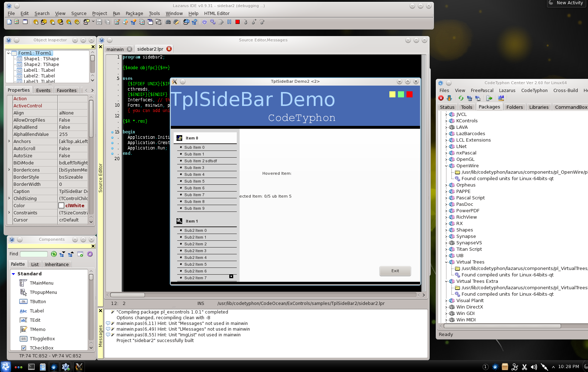Click orange download arrow icon in CodeTyphon Center
The height and width of the screenshot is (372, 588).
click(x=449, y=98)
